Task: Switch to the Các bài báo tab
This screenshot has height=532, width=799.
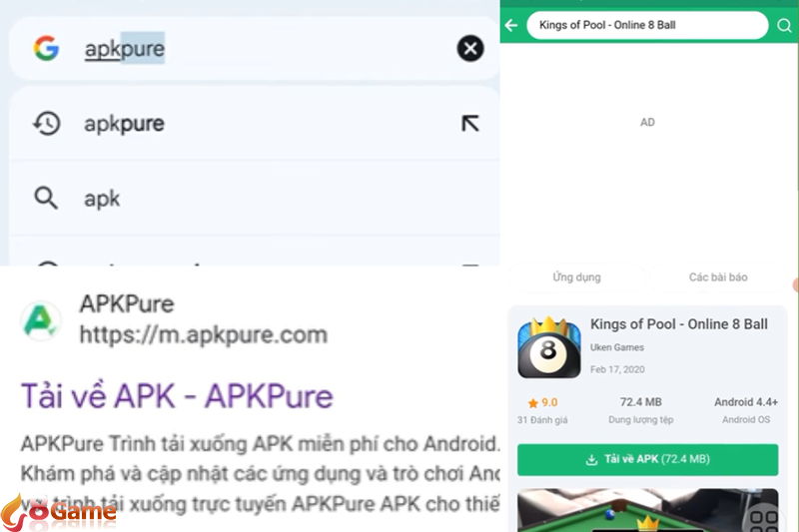Action: pyautogui.click(x=718, y=277)
